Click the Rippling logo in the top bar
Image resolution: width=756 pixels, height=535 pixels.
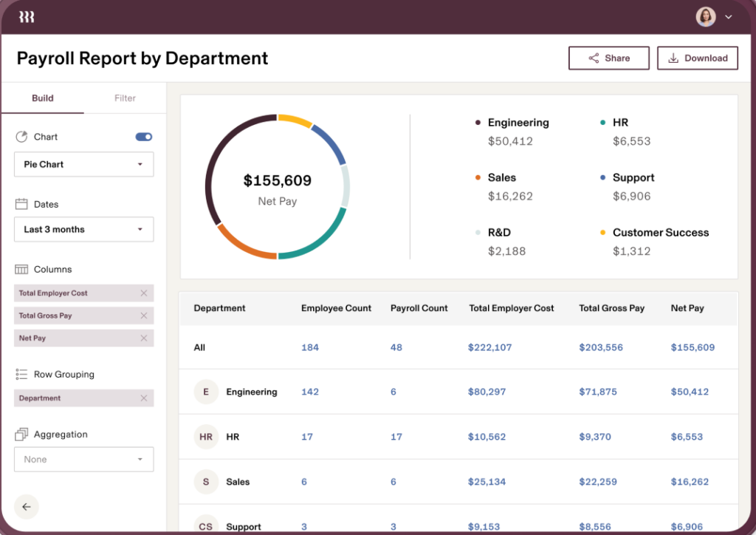point(26,16)
